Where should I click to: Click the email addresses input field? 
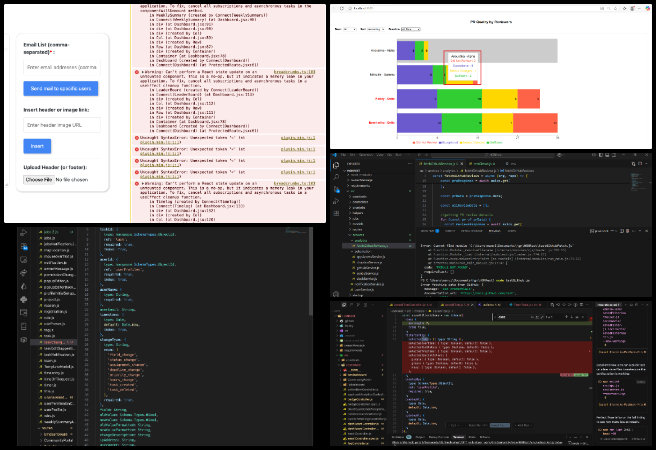pyautogui.click(x=62, y=67)
